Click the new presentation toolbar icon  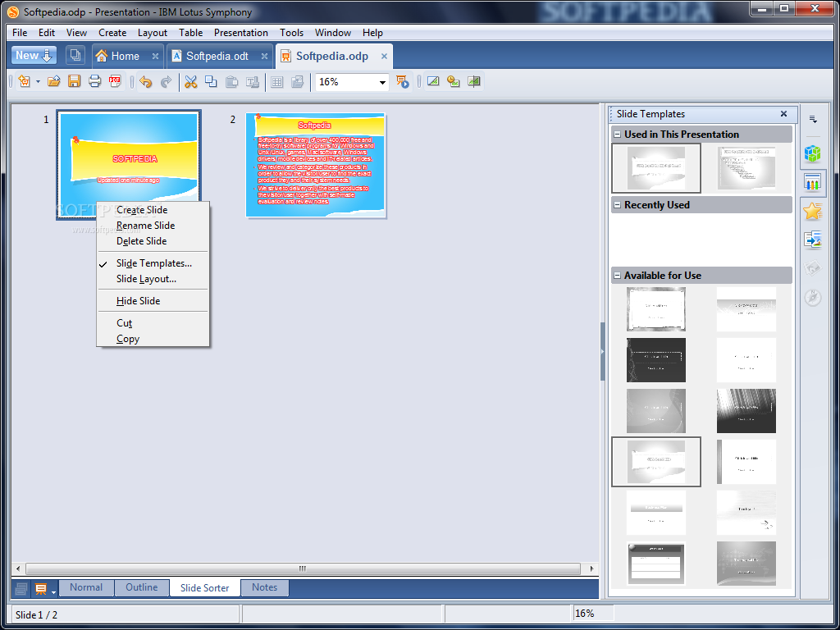coord(25,81)
